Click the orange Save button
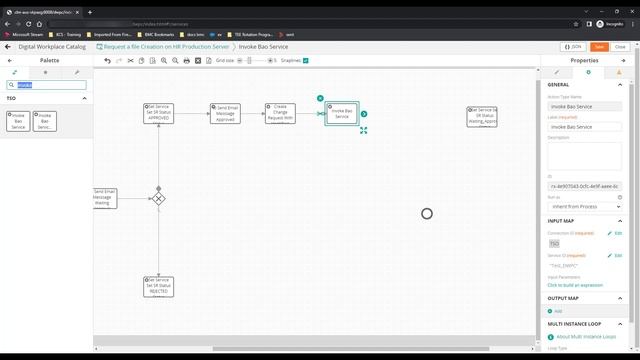 (x=599, y=47)
